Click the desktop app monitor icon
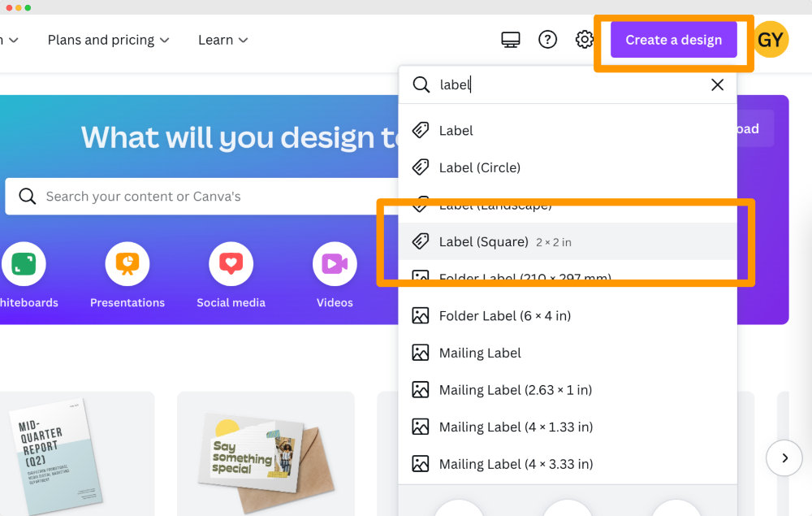Image resolution: width=812 pixels, height=516 pixels. click(511, 39)
